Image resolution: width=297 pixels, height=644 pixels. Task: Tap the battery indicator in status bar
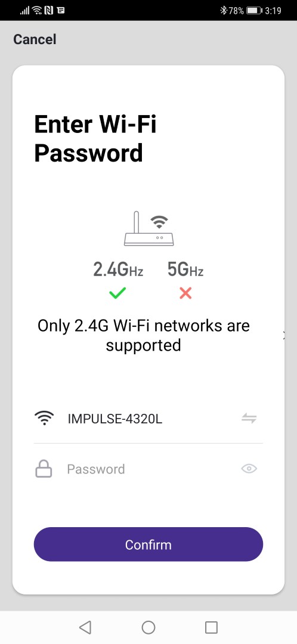click(254, 10)
